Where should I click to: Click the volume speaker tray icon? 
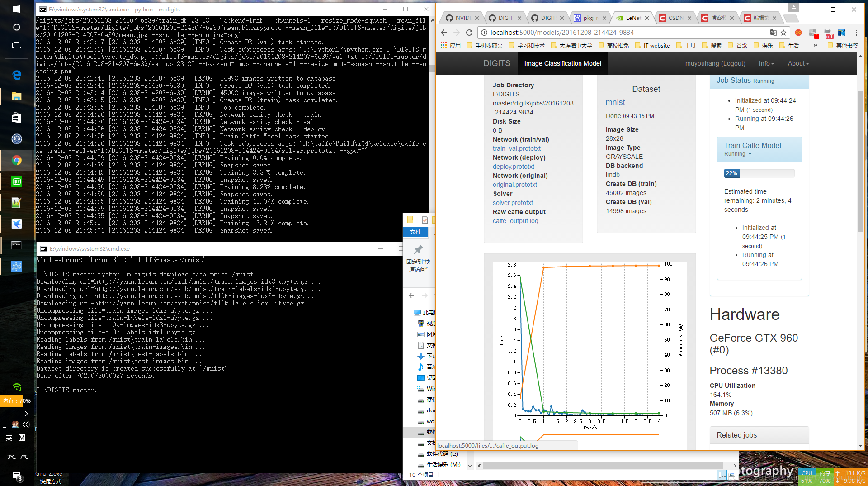(26, 424)
